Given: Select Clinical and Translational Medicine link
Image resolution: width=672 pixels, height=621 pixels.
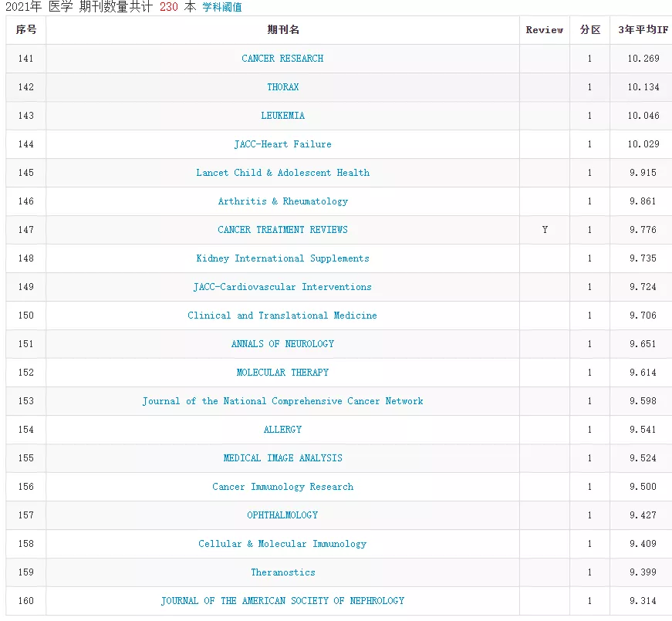Looking at the screenshot, I should (x=282, y=316).
